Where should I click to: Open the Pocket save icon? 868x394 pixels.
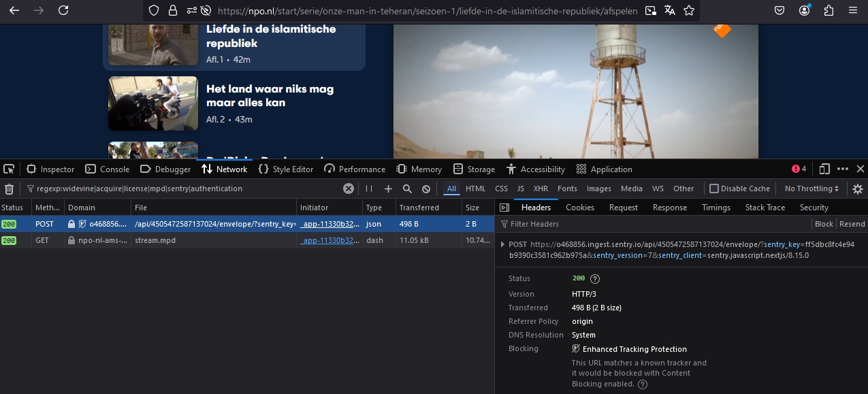point(780,10)
